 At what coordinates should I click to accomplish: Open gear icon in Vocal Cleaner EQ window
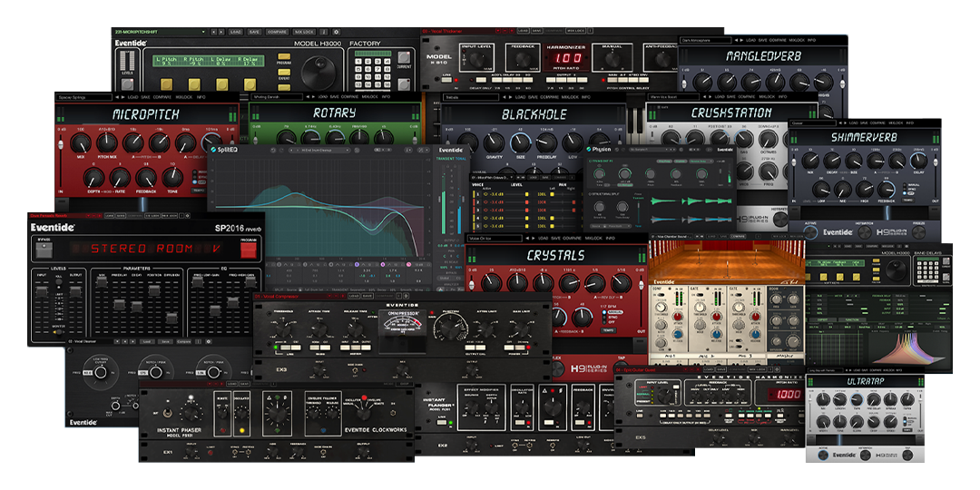(209, 342)
